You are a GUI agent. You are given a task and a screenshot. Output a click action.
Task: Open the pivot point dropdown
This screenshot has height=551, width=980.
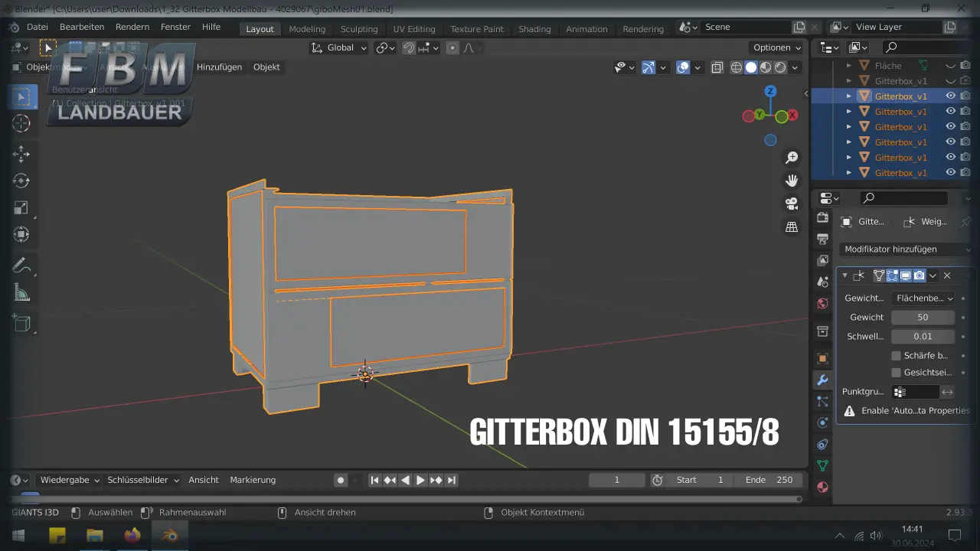pyautogui.click(x=386, y=47)
